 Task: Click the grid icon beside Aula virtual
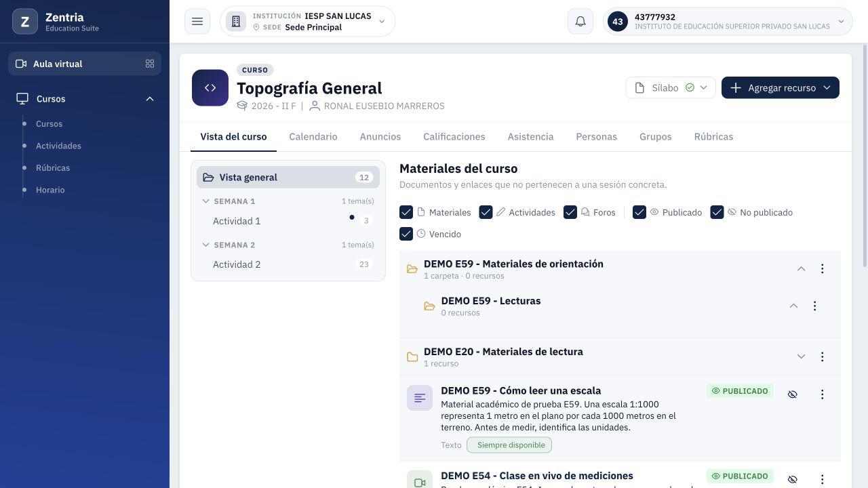(150, 64)
